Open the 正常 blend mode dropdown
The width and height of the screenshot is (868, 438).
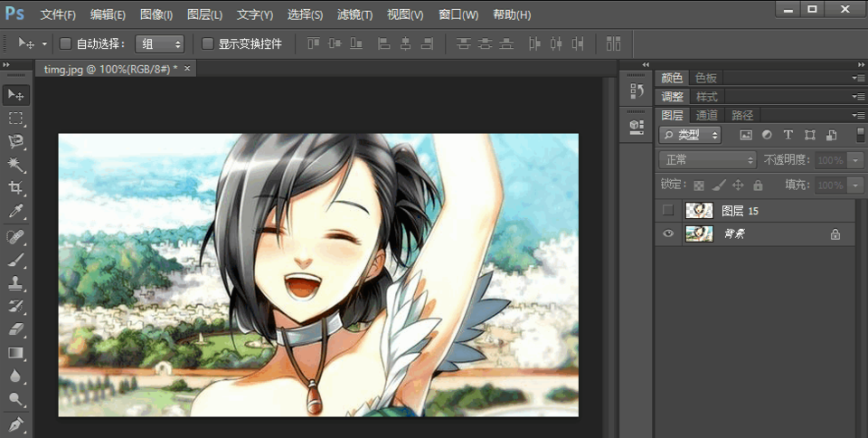tap(708, 159)
